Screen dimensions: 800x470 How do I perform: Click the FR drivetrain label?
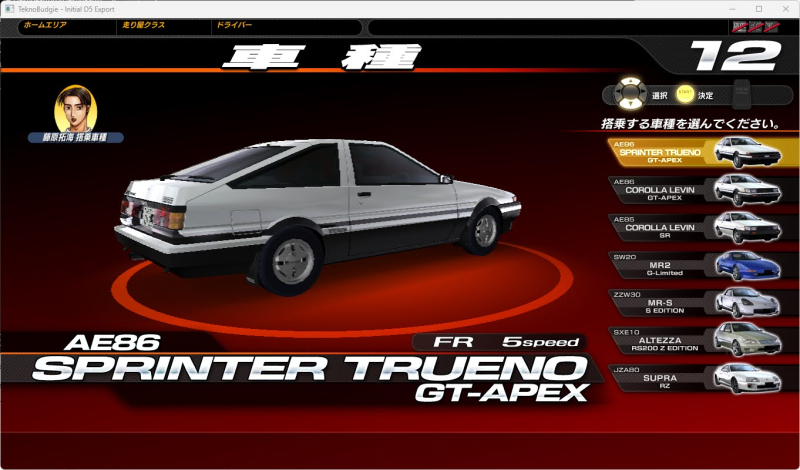click(x=453, y=342)
